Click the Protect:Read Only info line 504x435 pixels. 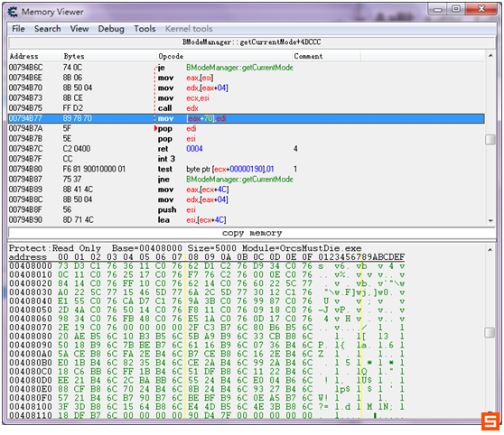coord(185,248)
